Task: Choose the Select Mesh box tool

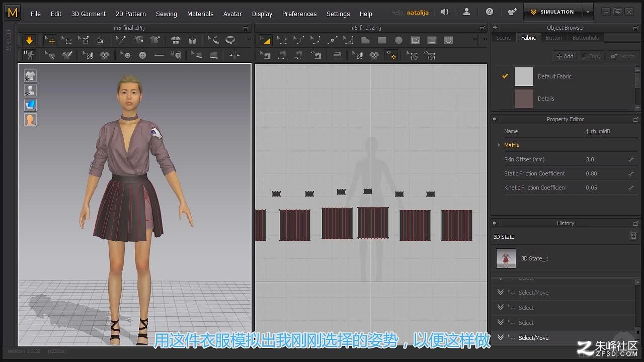Action: (x=67, y=40)
